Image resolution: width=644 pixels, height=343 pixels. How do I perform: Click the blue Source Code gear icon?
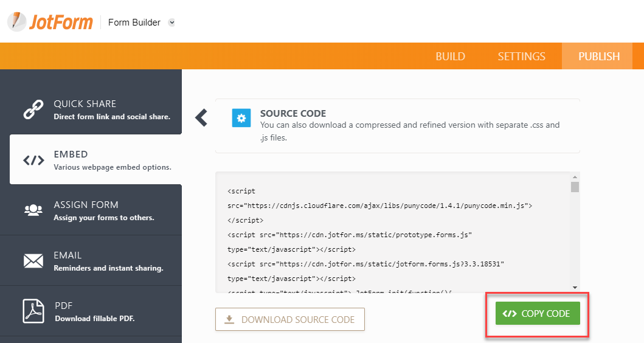point(241,118)
